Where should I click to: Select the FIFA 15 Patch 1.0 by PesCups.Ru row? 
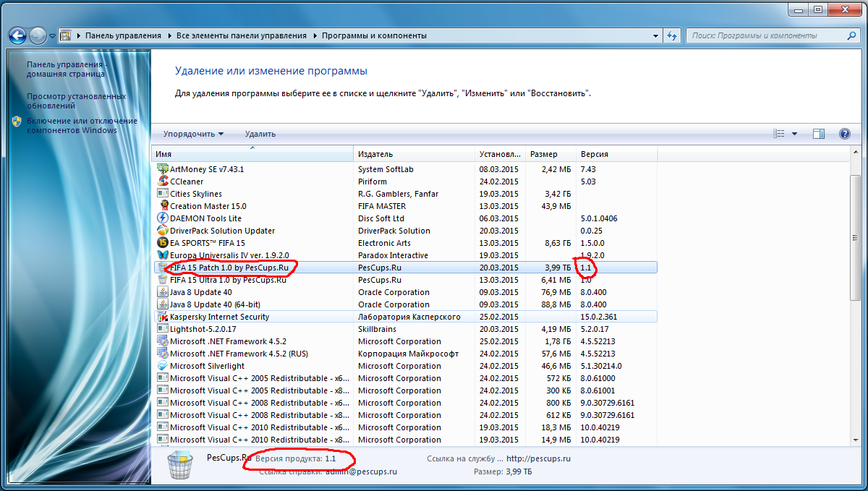pyautogui.click(x=405, y=268)
